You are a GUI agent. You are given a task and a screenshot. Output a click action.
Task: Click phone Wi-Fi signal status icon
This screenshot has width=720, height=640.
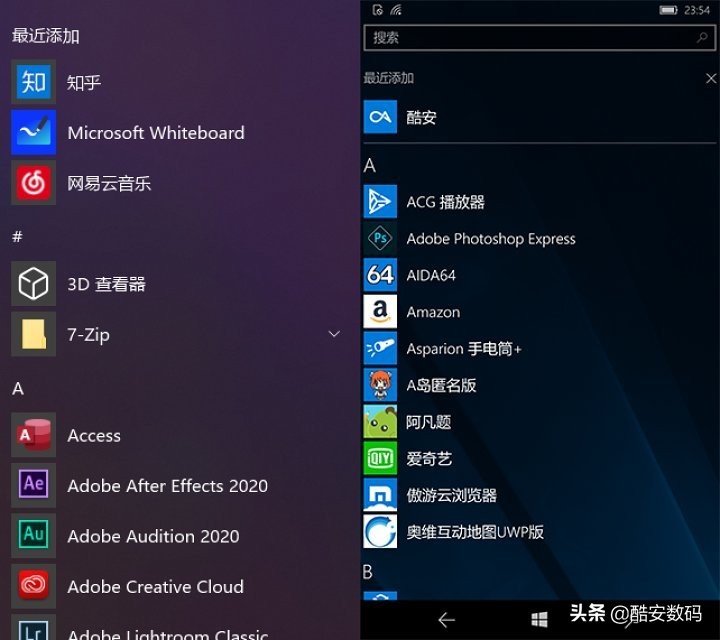coord(396,10)
